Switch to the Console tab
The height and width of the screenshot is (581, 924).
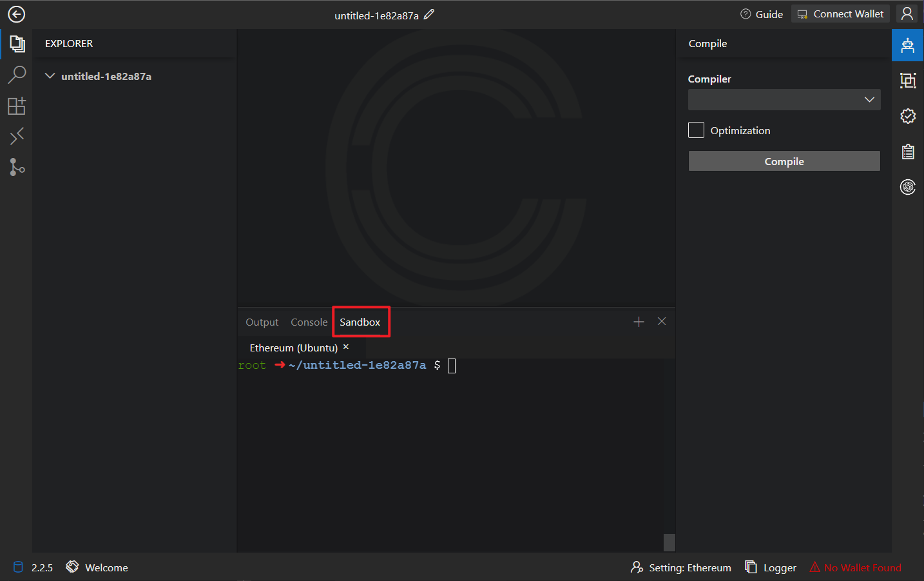coord(309,322)
